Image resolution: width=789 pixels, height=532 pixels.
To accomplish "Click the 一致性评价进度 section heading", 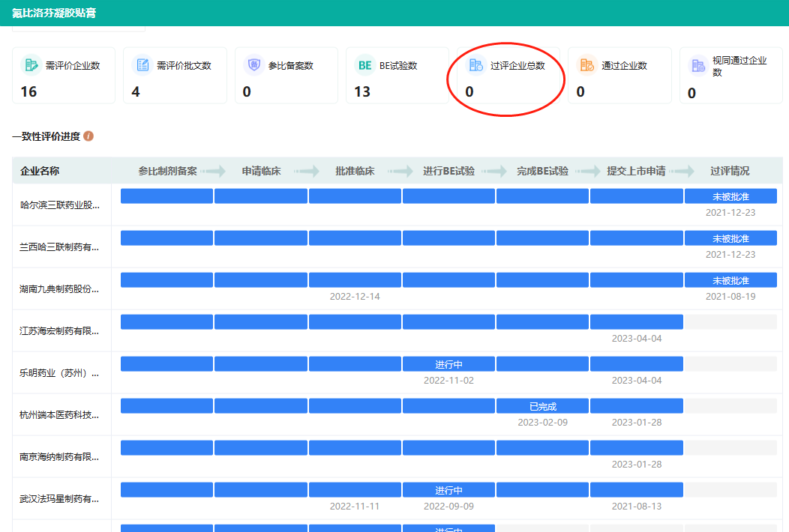I will click(46, 136).
